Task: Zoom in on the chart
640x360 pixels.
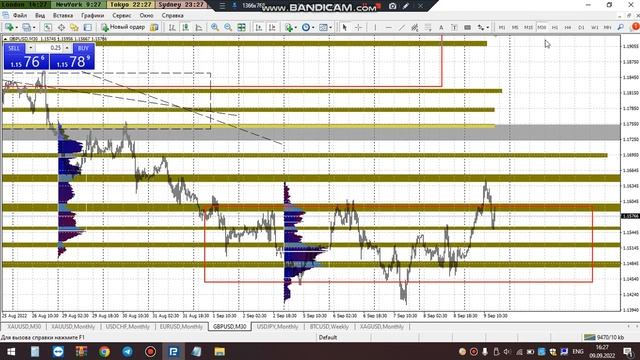Action: pos(215,27)
